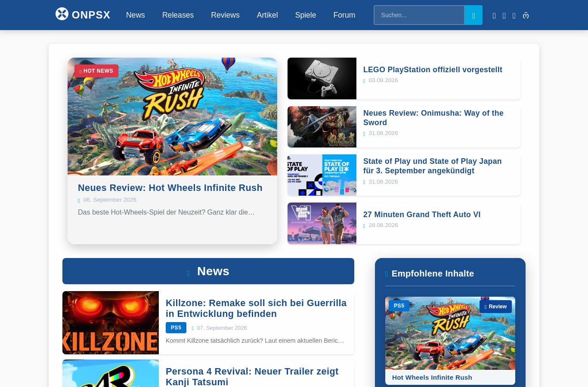The image size is (588, 387).
Task: Open the Spiele menu item
Action: 306,15
